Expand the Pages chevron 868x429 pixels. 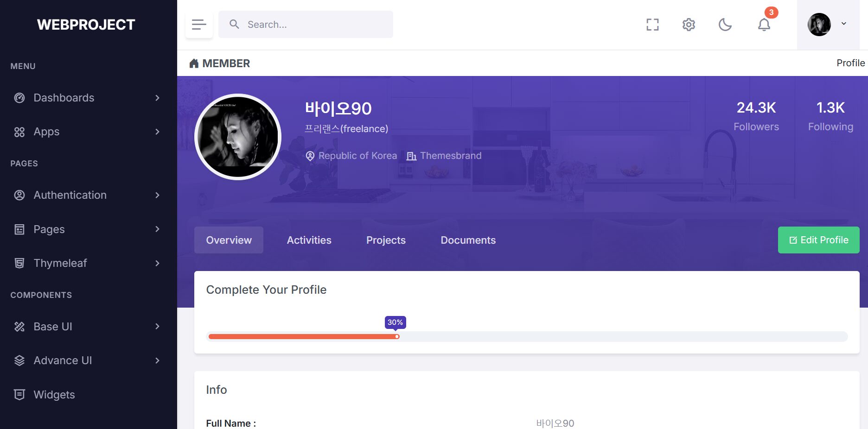pos(158,229)
